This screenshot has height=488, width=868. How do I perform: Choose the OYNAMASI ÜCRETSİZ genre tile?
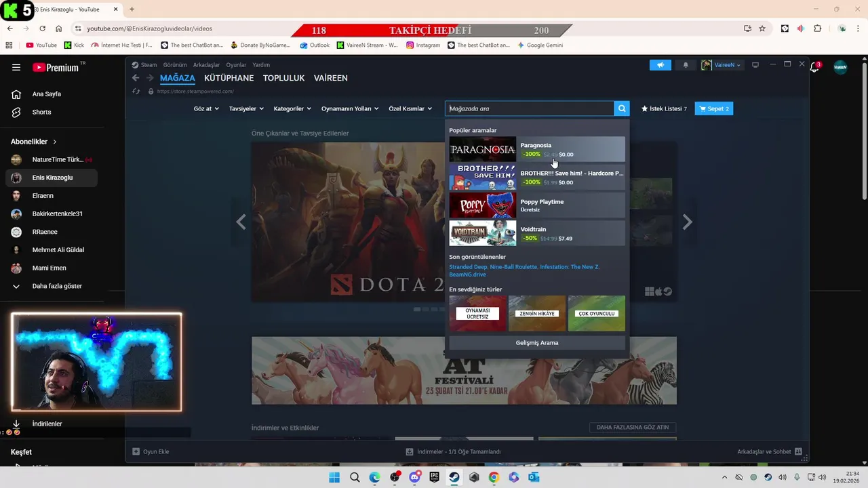coord(477,314)
